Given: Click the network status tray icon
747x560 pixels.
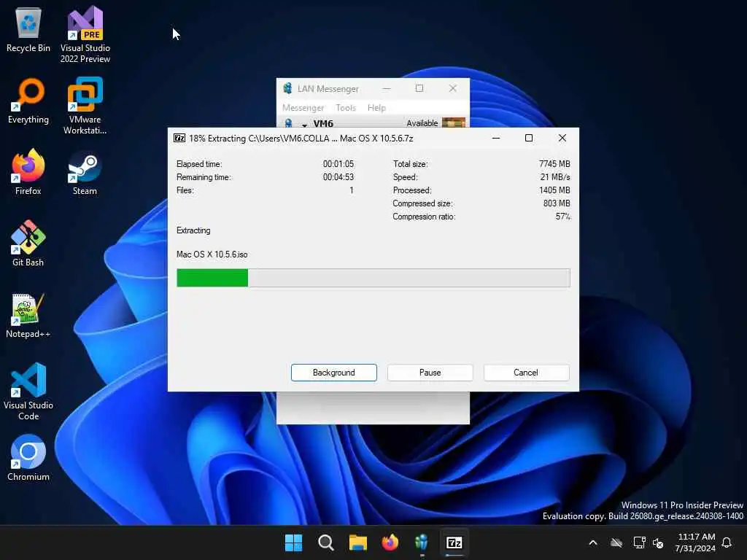Looking at the screenshot, I should point(639,542).
